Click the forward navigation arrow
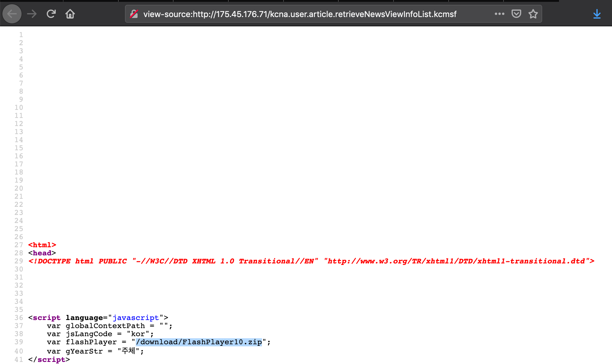The width and height of the screenshot is (612, 364). click(32, 14)
